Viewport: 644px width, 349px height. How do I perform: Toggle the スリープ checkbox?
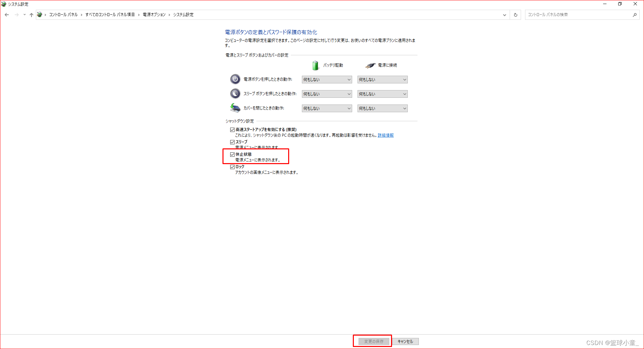232,142
